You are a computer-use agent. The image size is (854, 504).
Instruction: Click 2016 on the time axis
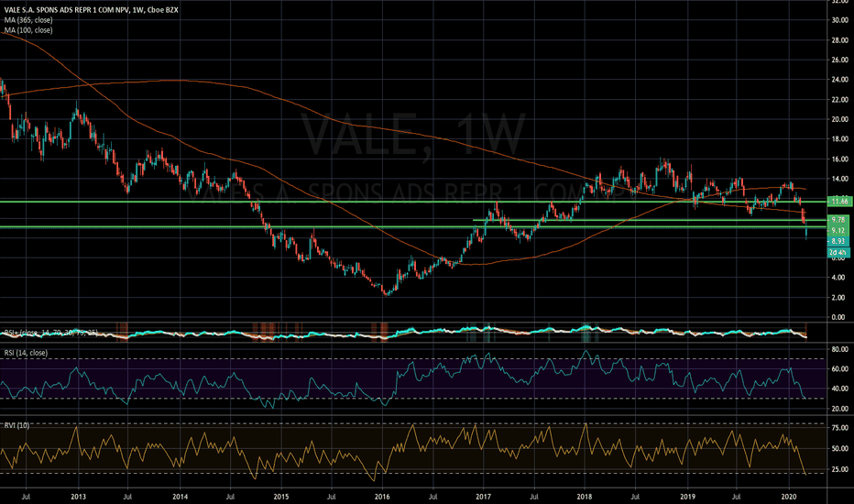click(x=382, y=497)
